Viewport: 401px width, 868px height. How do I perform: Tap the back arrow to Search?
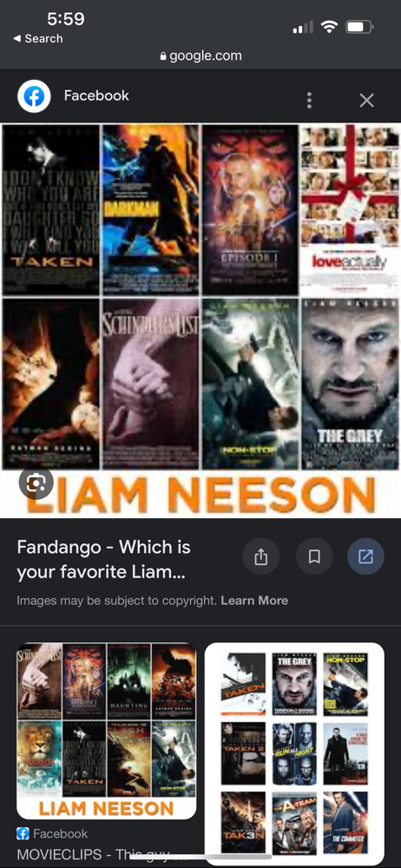tap(37, 39)
